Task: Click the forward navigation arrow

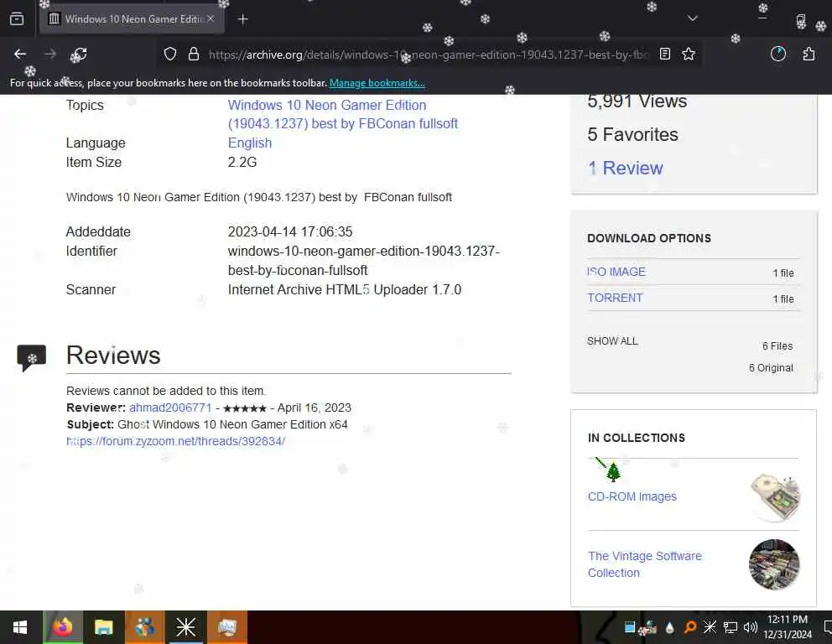Action: click(x=49, y=55)
